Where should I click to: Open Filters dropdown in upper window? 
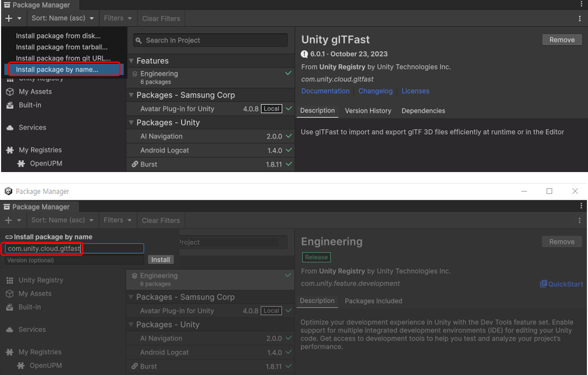point(118,18)
